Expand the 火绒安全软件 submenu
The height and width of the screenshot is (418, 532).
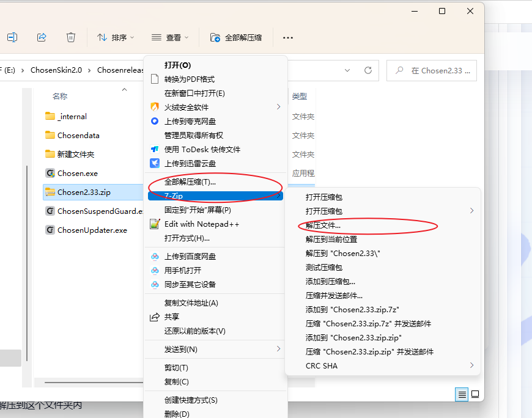tap(279, 107)
